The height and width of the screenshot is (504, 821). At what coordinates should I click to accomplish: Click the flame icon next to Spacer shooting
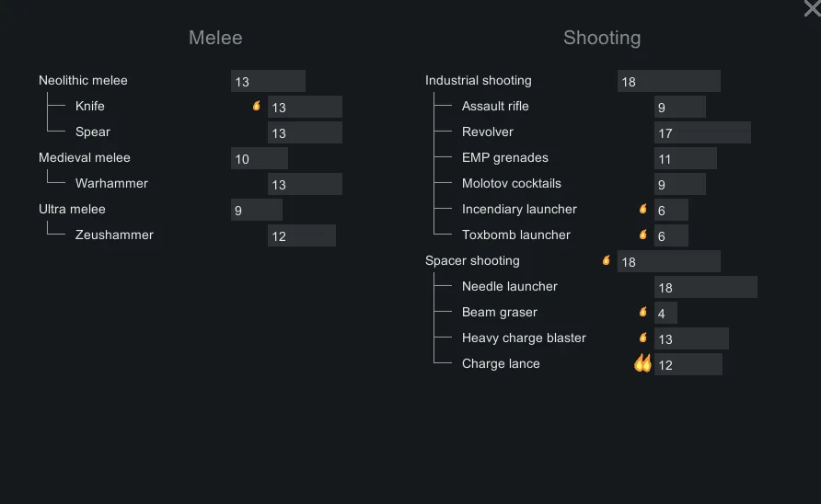pyautogui.click(x=607, y=260)
